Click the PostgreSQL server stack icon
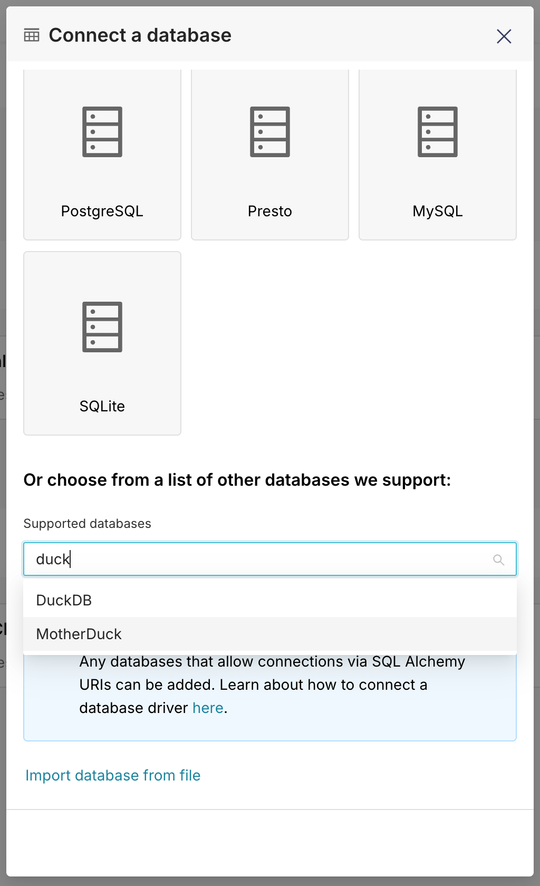540x886 pixels. point(102,132)
